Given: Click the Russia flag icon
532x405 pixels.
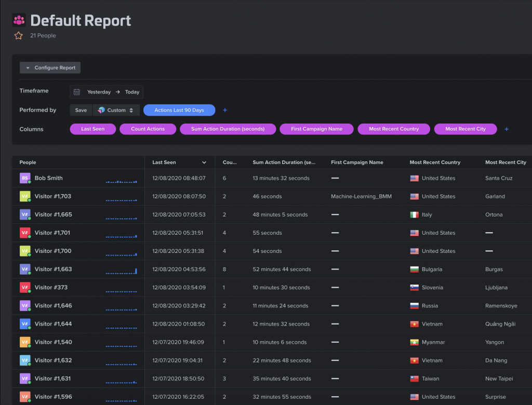Looking at the screenshot, I should point(414,306).
